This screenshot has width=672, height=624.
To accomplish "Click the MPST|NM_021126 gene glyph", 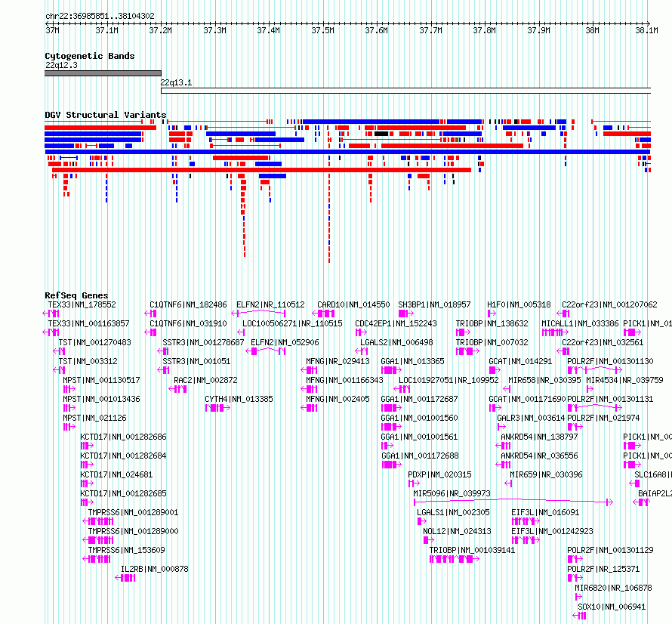I will coord(69,427).
